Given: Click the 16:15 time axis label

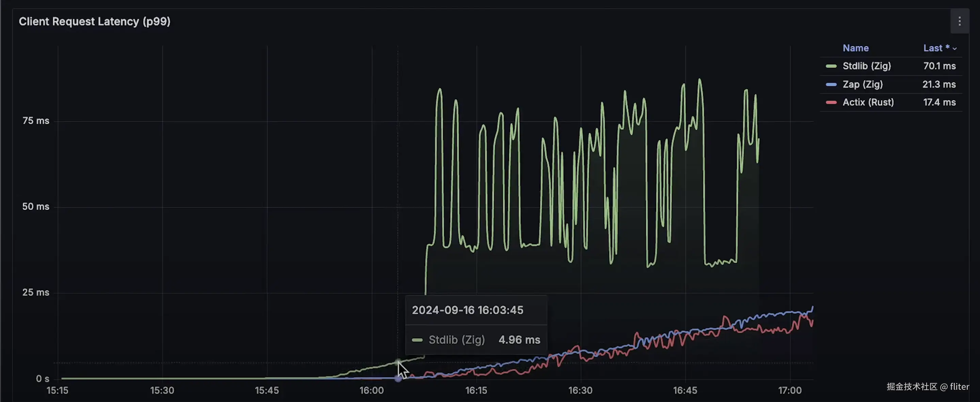Looking at the screenshot, I should (476, 390).
